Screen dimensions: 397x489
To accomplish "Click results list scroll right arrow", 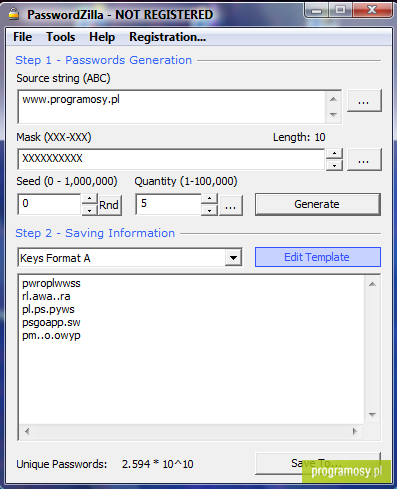I will tap(355, 431).
